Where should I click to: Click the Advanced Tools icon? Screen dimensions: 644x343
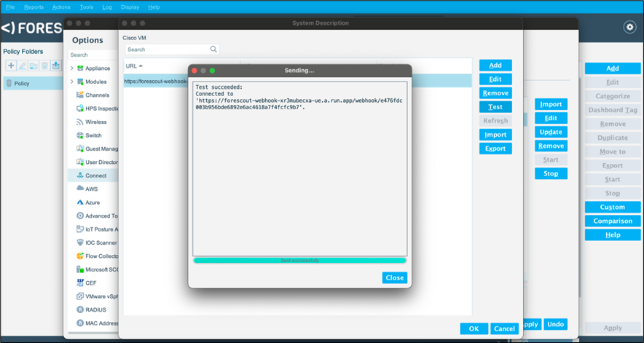coord(80,216)
